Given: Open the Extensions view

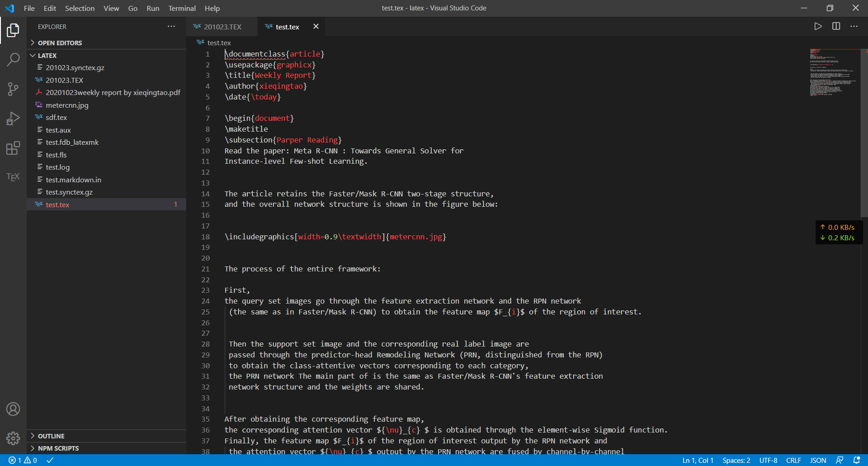Looking at the screenshot, I should click(x=13, y=148).
